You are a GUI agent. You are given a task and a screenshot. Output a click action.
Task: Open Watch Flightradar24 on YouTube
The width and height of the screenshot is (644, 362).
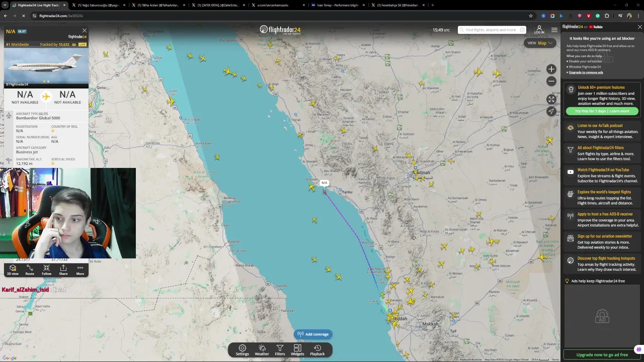pos(602,175)
